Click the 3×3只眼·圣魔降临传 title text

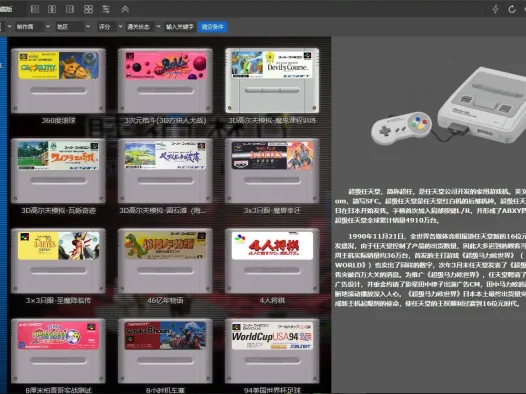(x=58, y=300)
